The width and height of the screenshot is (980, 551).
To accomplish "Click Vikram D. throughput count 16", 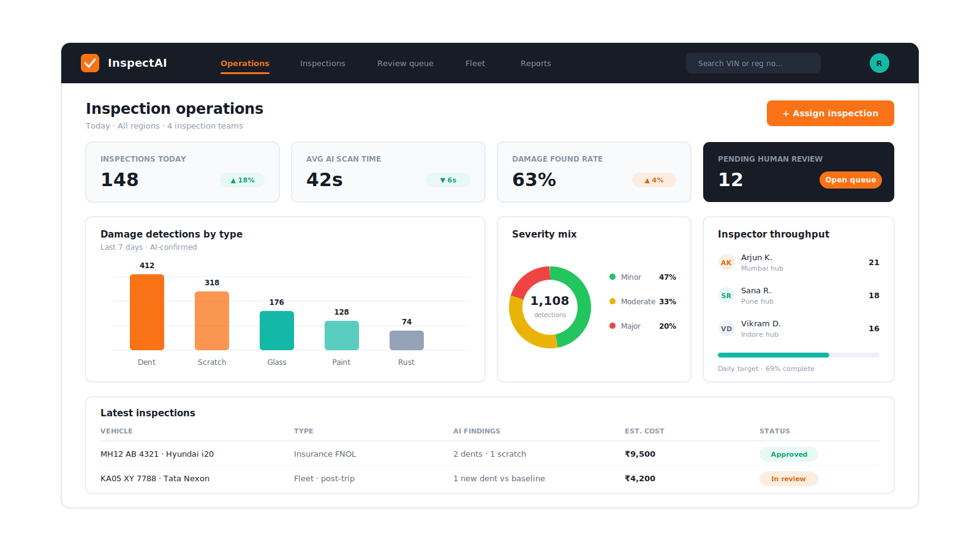I will coord(874,329).
